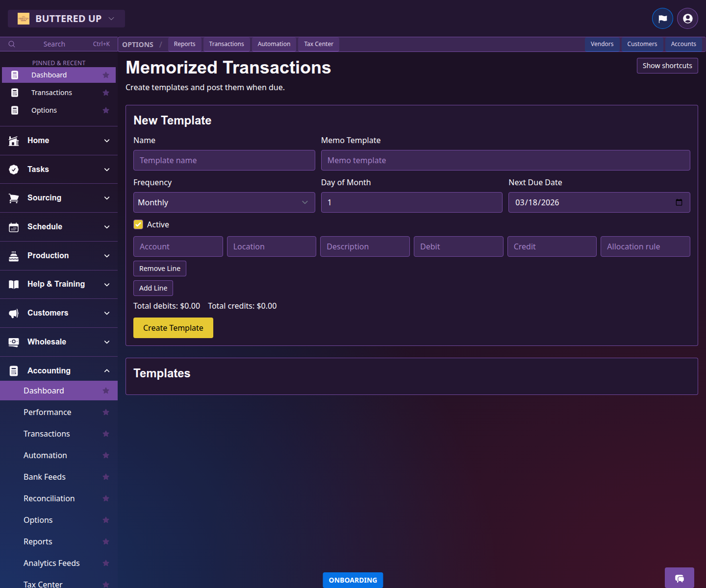Click the Create Template button
The height and width of the screenshot is (588, 706).
pos(173,328)
